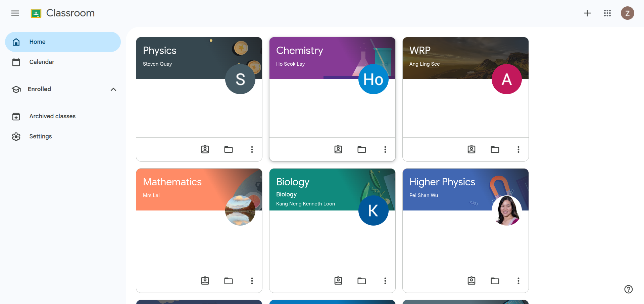Open the Google apps launcher grid
644x304 pixels.
click(607, 13)
